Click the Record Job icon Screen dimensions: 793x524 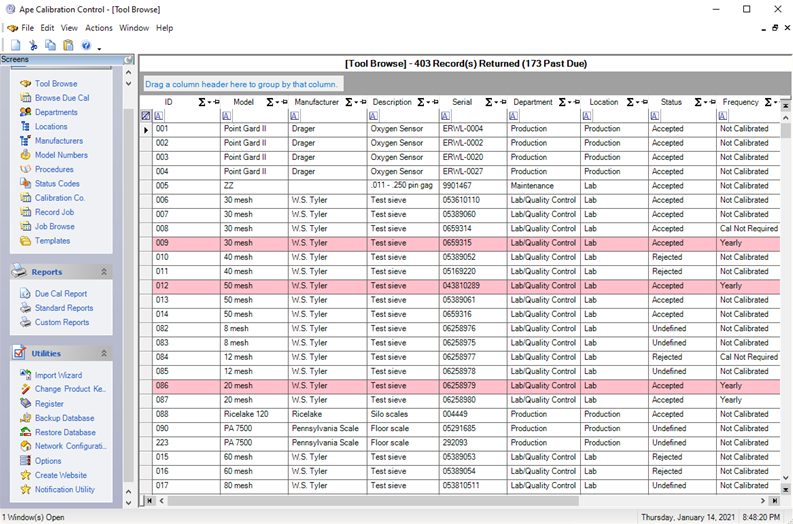25,212
